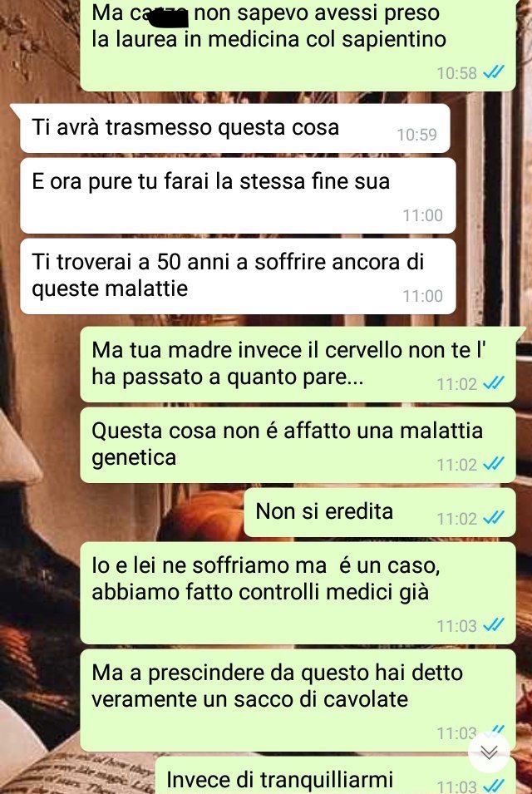Select message about 'un sacco di cavolate'
This screenshot has height=794, width=532.
coord(298,700)
